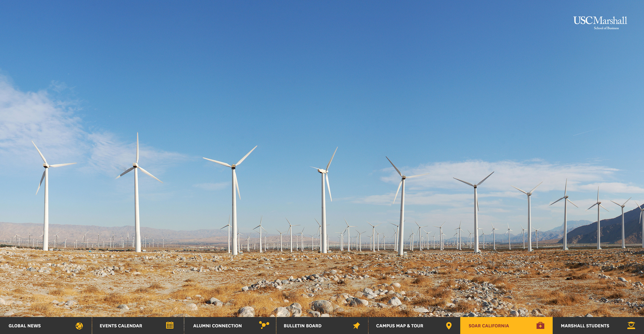Click the Alumni Connection network nodes icon
This screenshot has width=644, height=334.
point(264,325)
